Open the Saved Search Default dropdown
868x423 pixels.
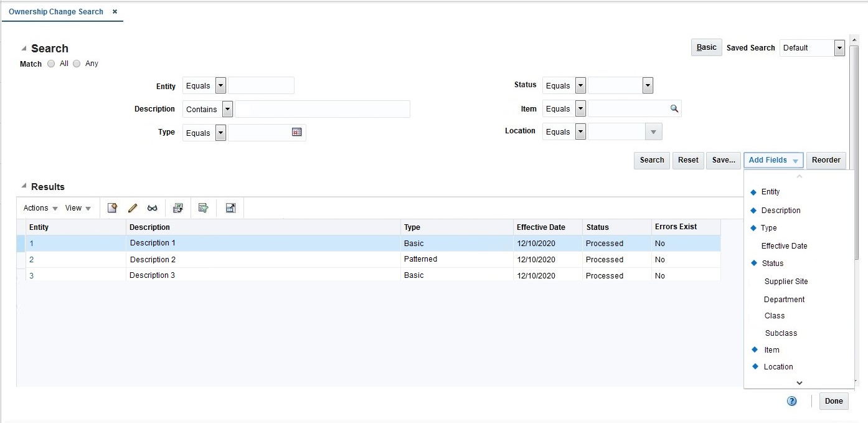tap(839, 47)
